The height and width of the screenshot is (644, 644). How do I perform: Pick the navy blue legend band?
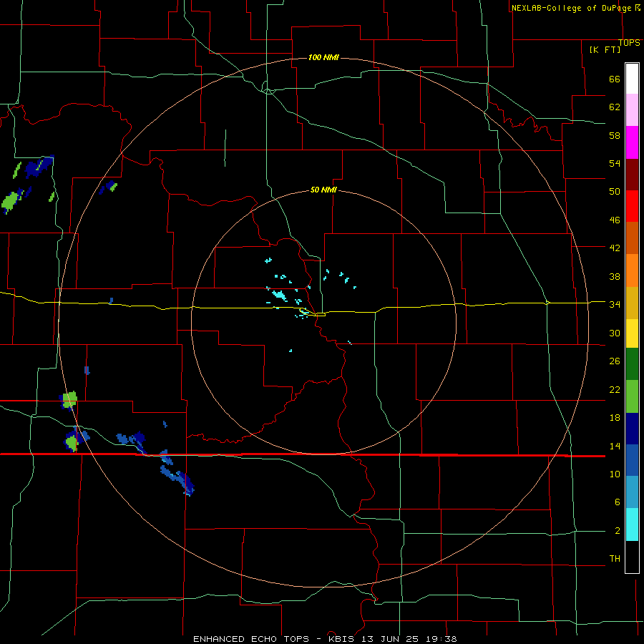(632, 429)
